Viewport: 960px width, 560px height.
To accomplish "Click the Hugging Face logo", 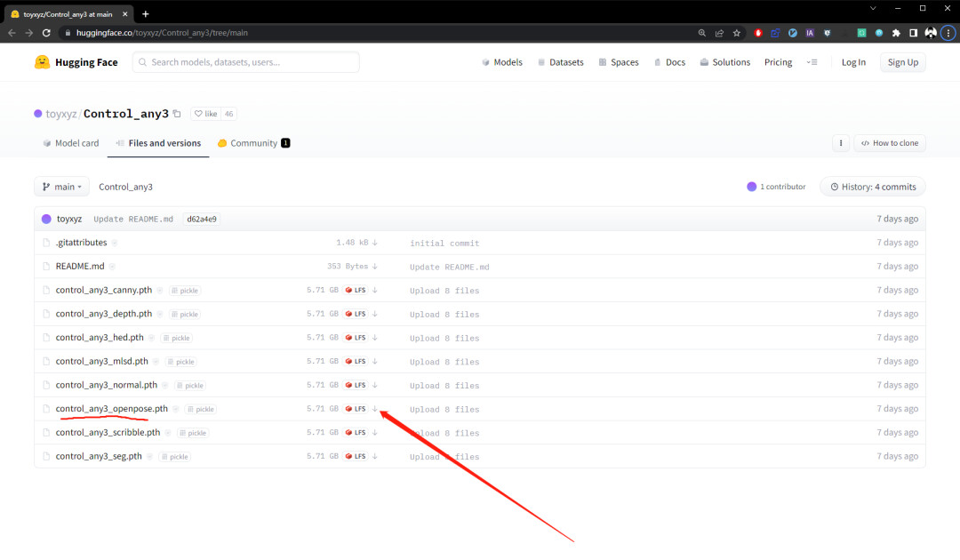I will click(76, 62).
